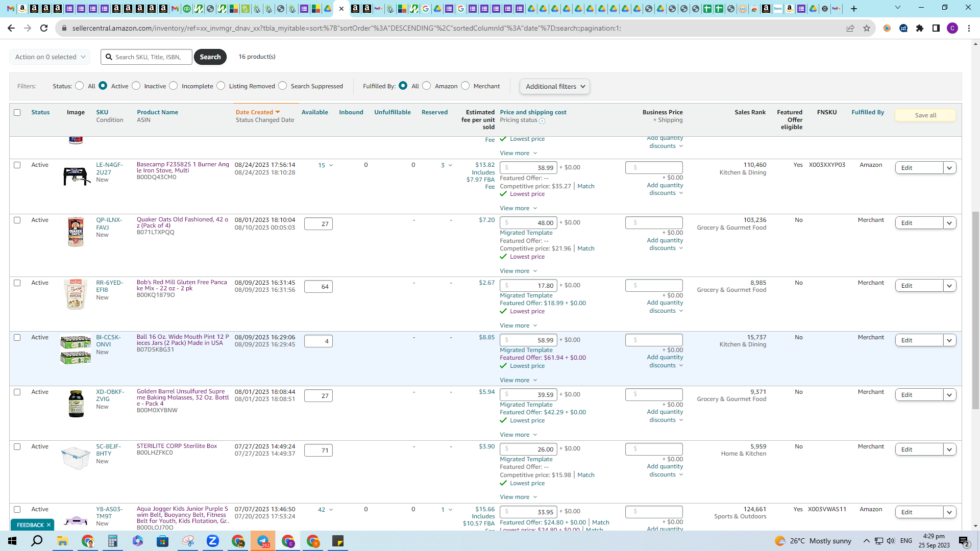
Task: Click the page vertical scrollbar thumb
Action: (x=975, y=310)
